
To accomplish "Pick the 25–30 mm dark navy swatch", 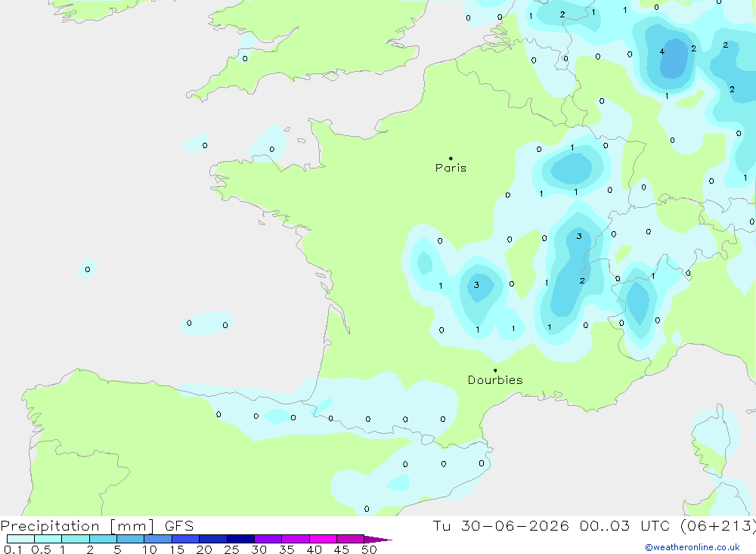I will [x=240, y=539].
